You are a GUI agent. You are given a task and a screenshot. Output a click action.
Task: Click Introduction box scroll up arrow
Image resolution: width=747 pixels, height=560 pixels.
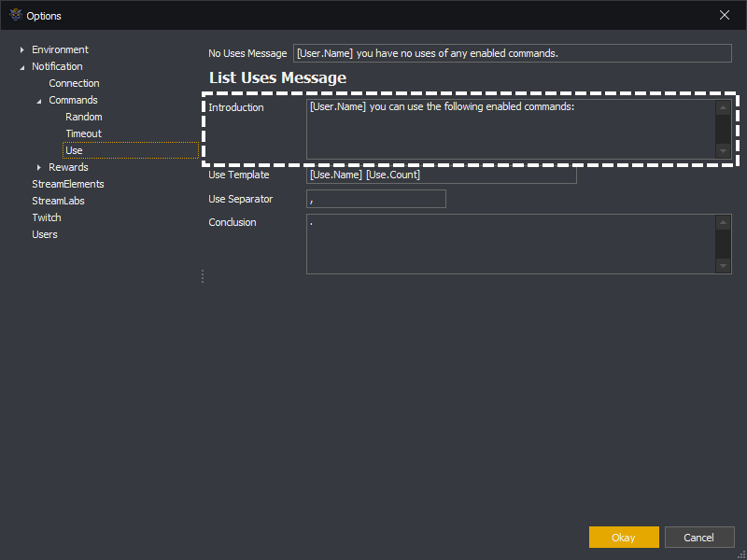click(723, 107)
